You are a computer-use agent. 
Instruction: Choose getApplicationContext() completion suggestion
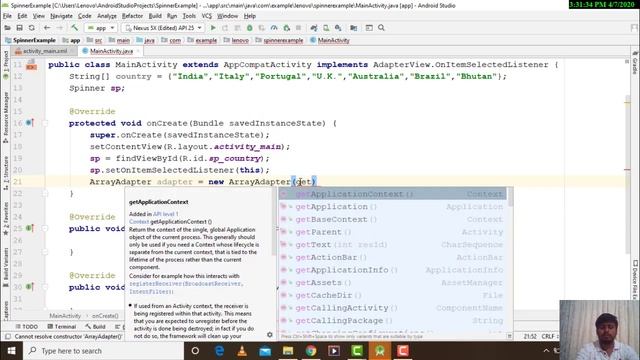(x=393, y=194)
